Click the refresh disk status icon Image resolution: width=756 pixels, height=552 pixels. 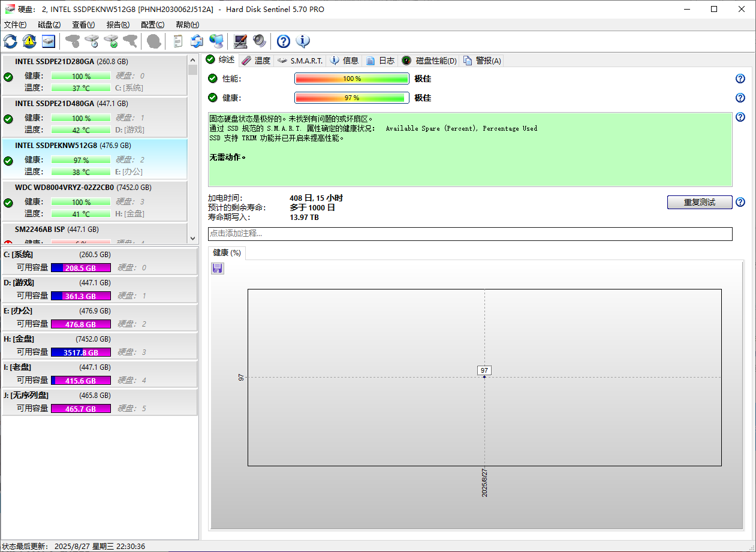tap(10, 41)
